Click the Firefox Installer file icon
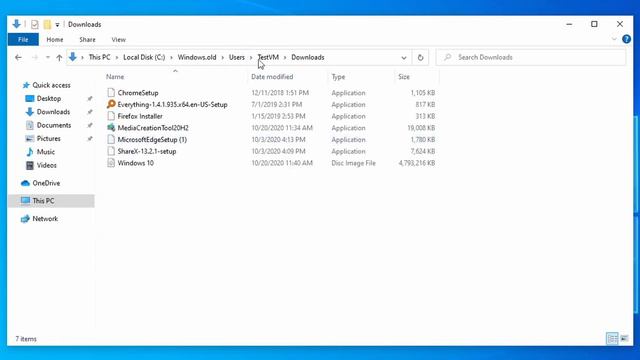The height and width of the screenshot is (360, 640). pyautogui.click(x=111, y=116)
